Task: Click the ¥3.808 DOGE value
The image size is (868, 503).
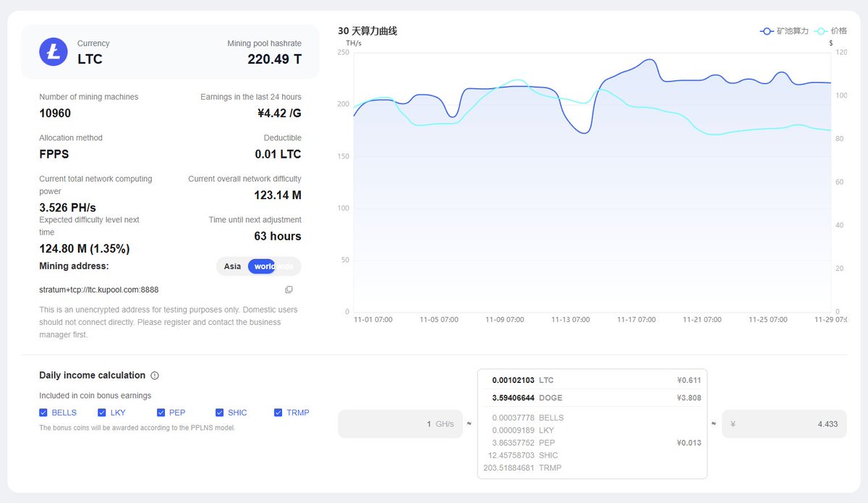Action: point(689,398)
